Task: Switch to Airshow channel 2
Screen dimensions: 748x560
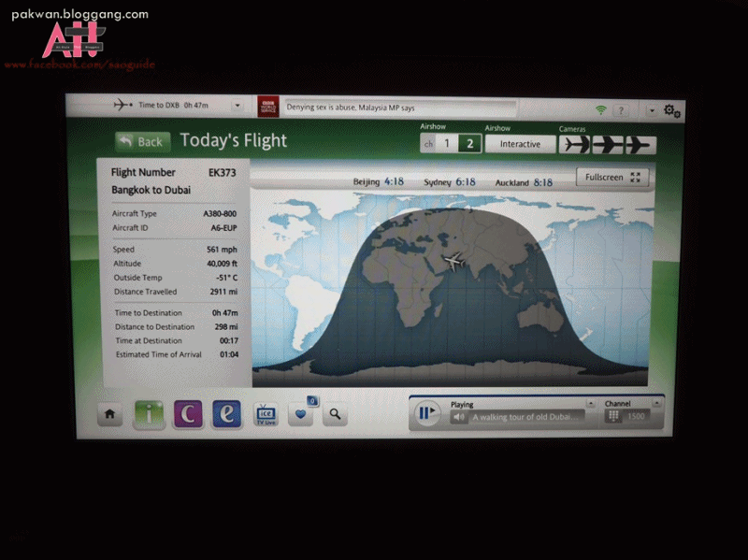Action: click(469, 144)
